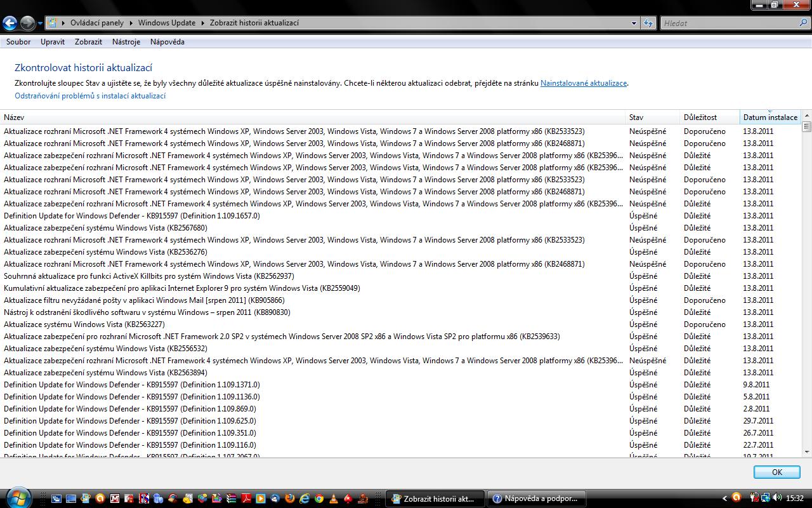Screen dimensions: 812x508
Task: Launch Firefox from the quick launch bar
Action: (290, 499)
